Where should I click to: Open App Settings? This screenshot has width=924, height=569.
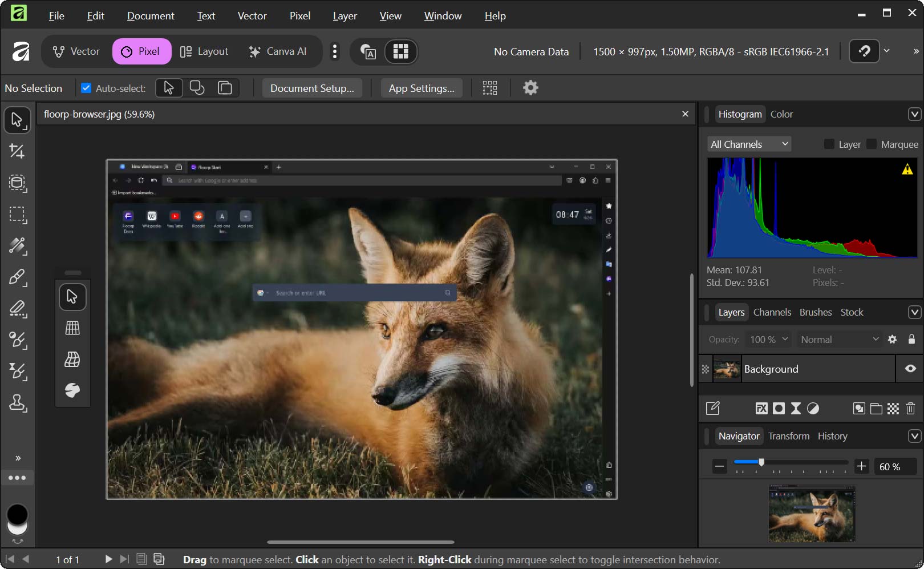(422, 88)
